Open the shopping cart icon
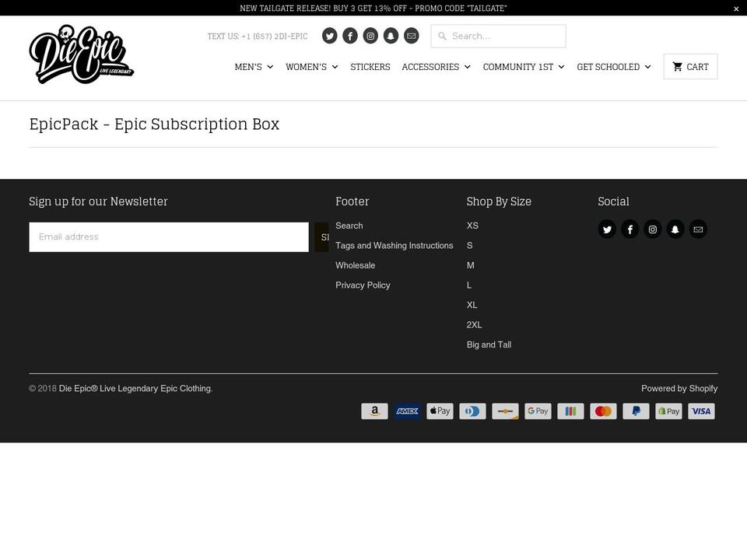The height and width of the screenshot is (560, 747). [678, 67]
